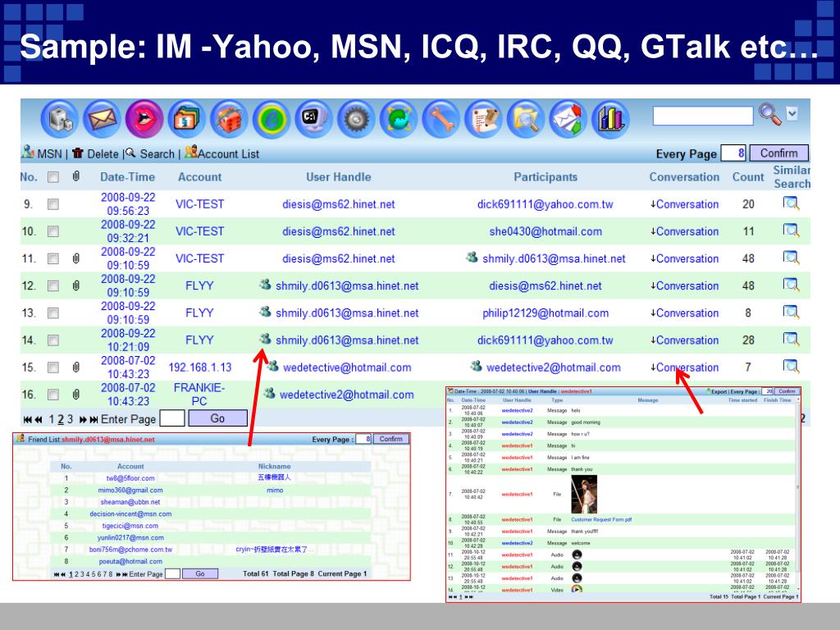Click the Every Page number field showing 8

[733, 153]
